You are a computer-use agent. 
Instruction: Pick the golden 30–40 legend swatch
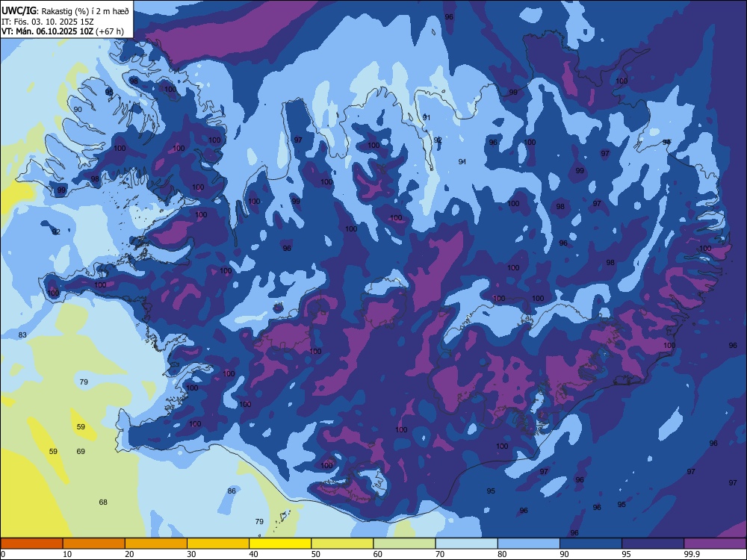click(x=218, y=544)
